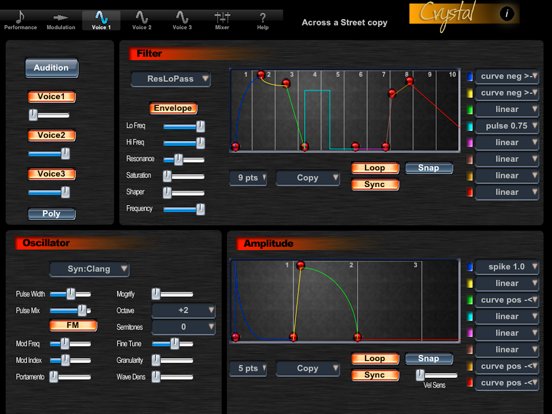Toggle the amplitude Sync button
Image resolution: width=552 pixels, height=414 pixels.
point(375,375)
